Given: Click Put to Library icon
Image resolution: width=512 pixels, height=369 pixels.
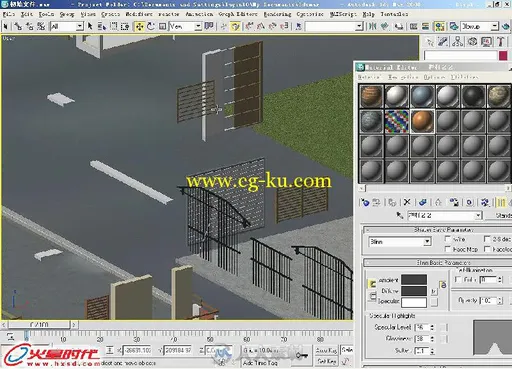Looking at the screenshot, I should click(x=454, y=202).
